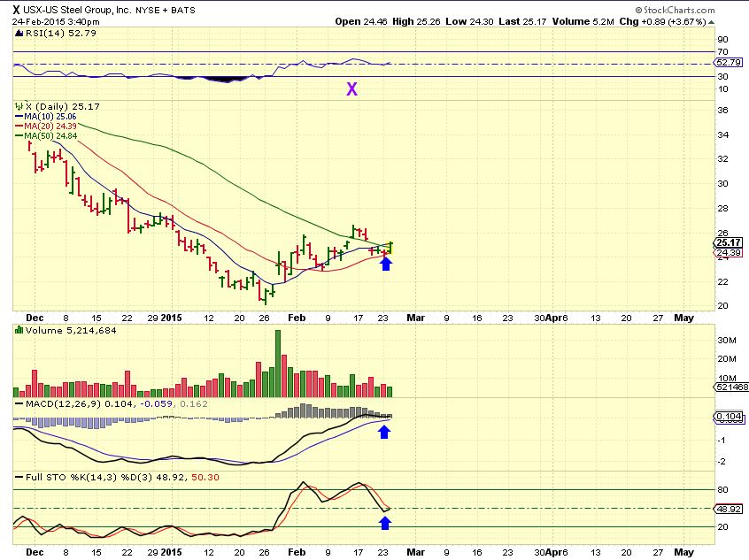Click the candlestick icon beside X (Daily)

pos(19,106)
